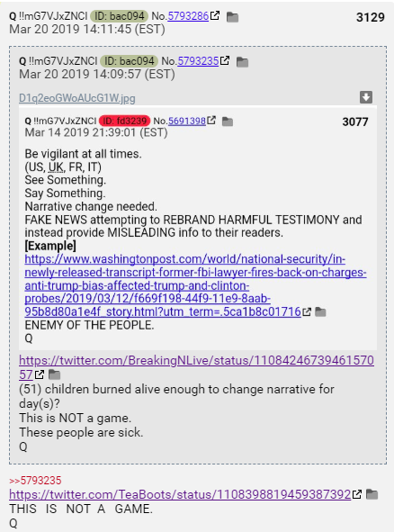Screen dimensions: 394x532
Task: Filter by red ID fd3239 badge
Action: (124, 121)
